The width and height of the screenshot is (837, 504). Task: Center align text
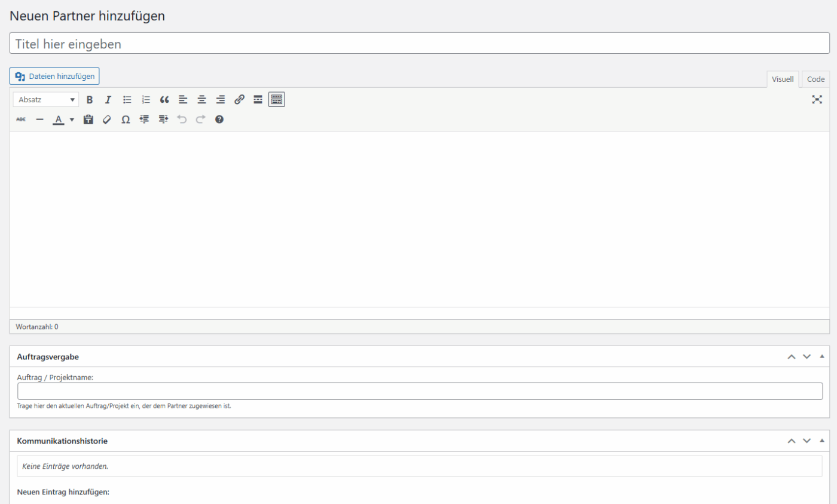point(202,100)
